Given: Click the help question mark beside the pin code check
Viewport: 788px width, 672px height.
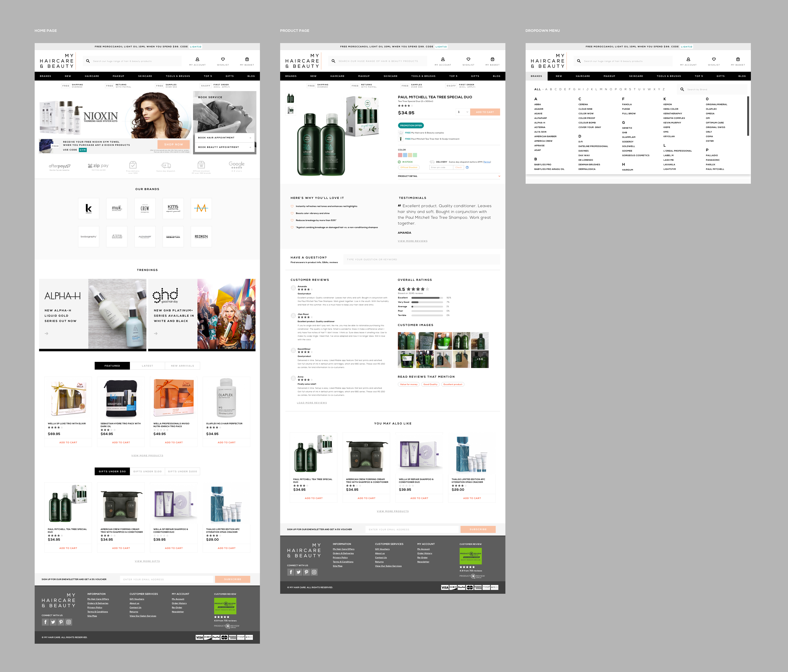Looking at the screenshot, I should point(467,167).
